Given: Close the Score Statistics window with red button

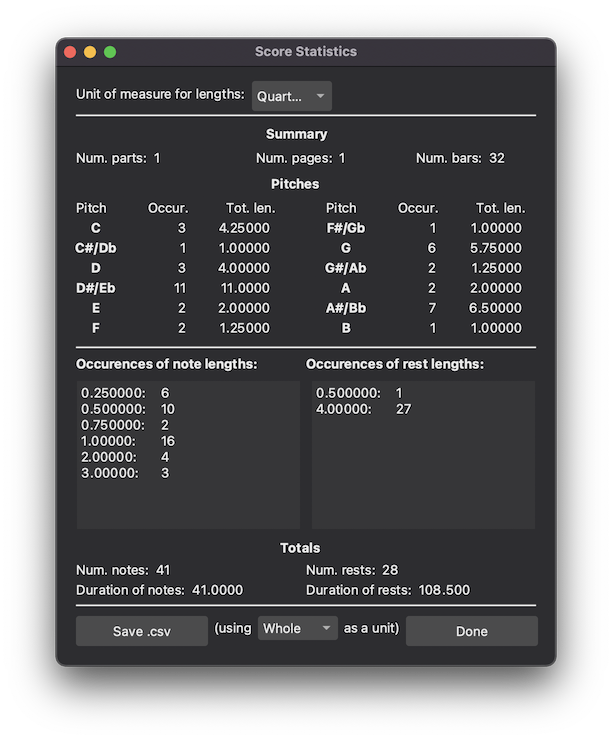Looking at the screenshot, I should click(70, 52).
